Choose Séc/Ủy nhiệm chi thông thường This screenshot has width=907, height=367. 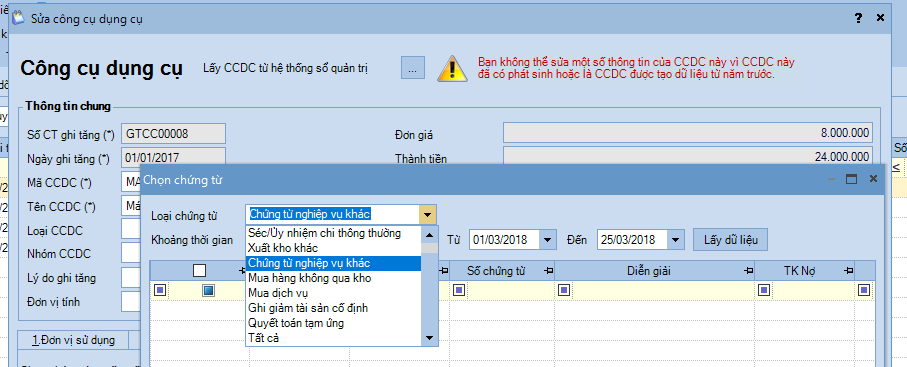pyautogui.click(x=333, y=233)
